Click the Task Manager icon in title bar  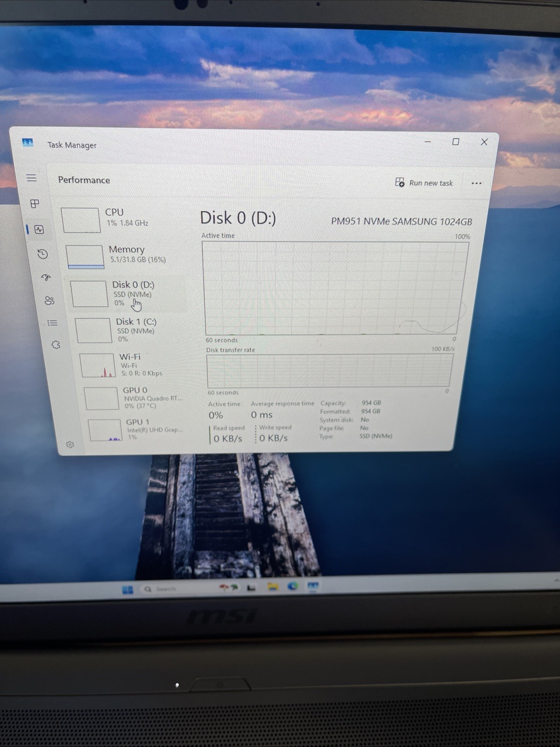pyautogui.click(x=28, y=142)
